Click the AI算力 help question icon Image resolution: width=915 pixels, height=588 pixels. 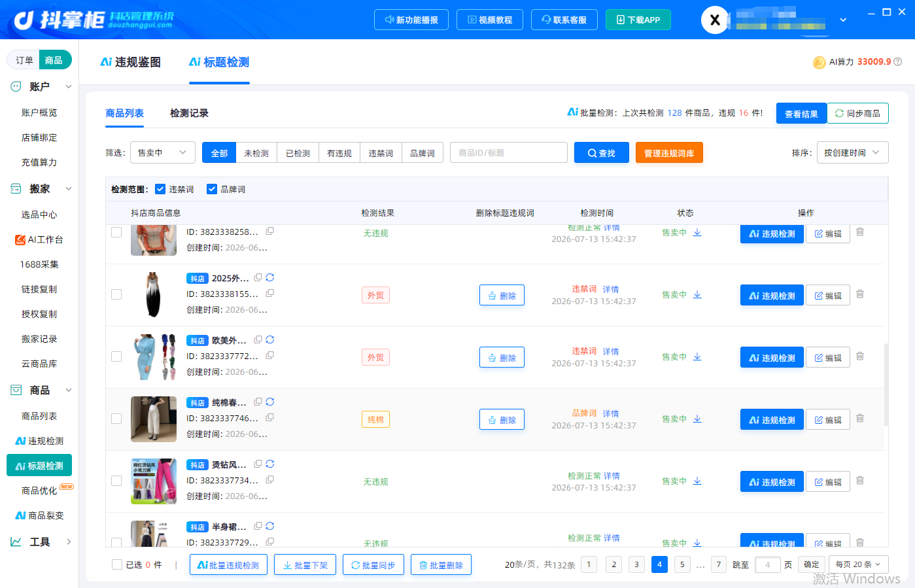(x=898, y=61)
